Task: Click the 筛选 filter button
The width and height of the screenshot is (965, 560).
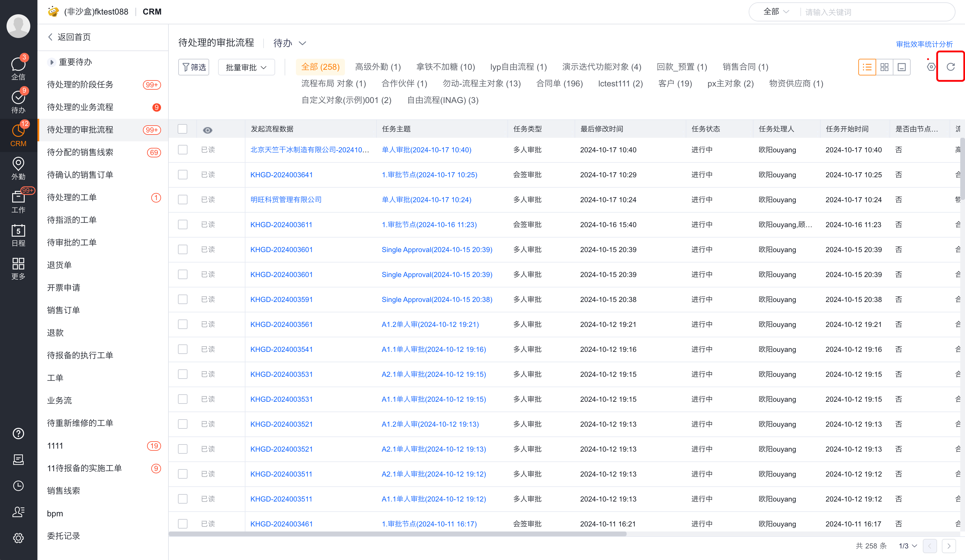Action: click(194, 67)
